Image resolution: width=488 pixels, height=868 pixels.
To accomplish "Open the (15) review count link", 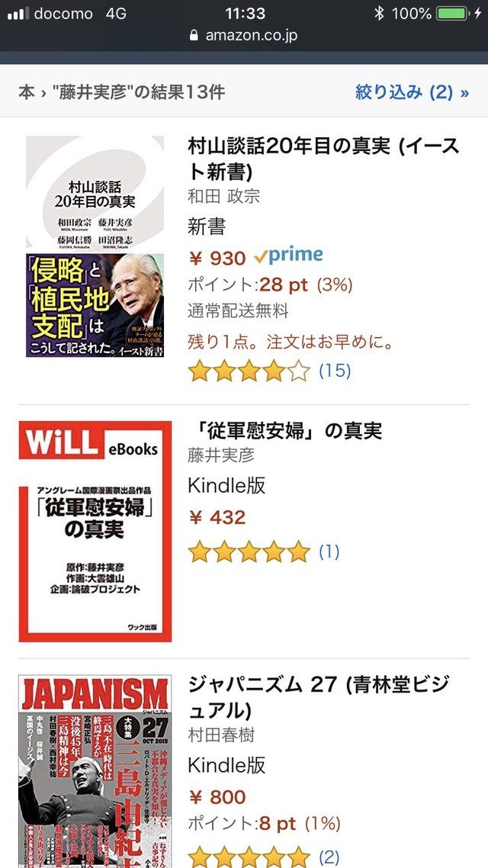I will (335, 371).
